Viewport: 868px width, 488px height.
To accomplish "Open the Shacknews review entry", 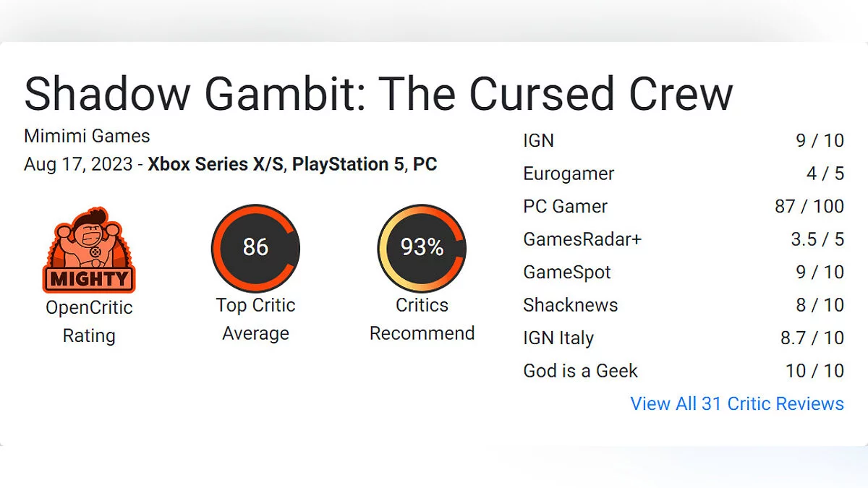I will pos(571,305).
